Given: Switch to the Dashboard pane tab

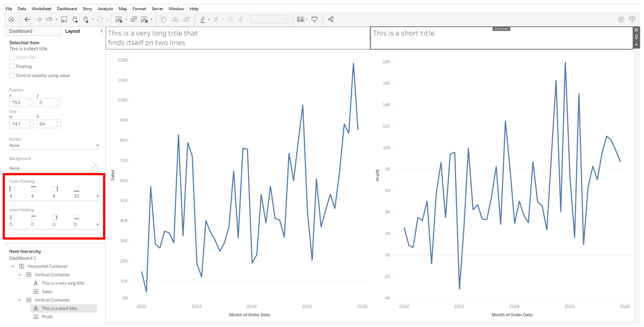Looking at the screenshot, I should 21,31.
